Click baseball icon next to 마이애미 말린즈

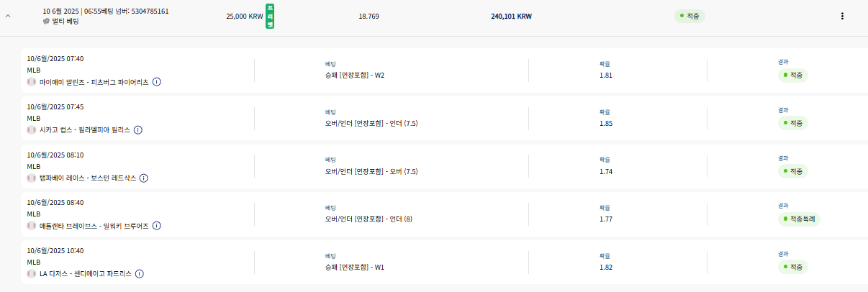[31, 82]
